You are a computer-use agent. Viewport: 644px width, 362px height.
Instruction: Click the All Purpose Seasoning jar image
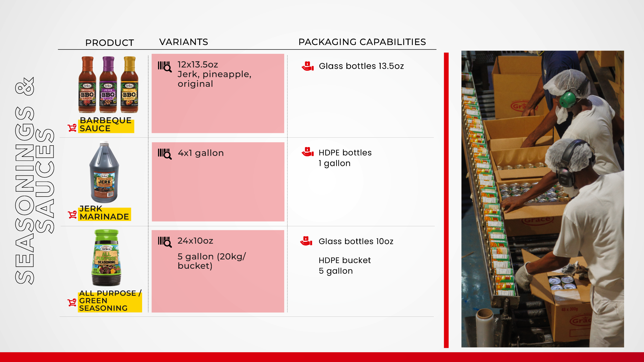[x=106, y=258]
